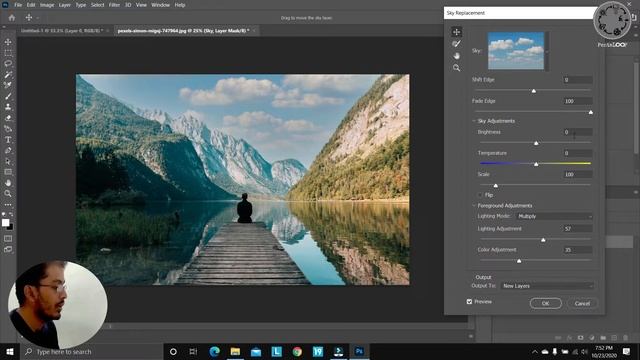Select the Paint Bucket tool
Image resolution: width=640 pixels, height=360 pixels.
click(8, 129)
